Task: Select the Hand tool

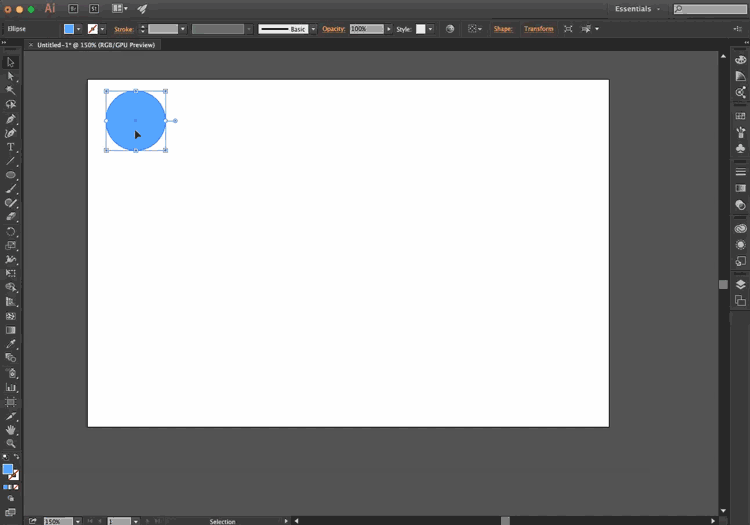Action: (x=11, y=430)
